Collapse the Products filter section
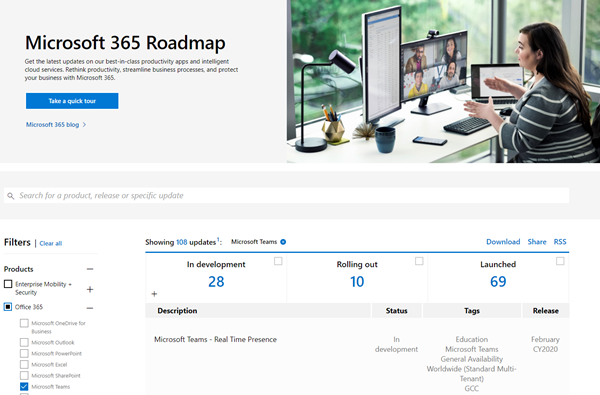Image resolution: width=600 pixels, height=395 pixels. (x=90, y=269)
